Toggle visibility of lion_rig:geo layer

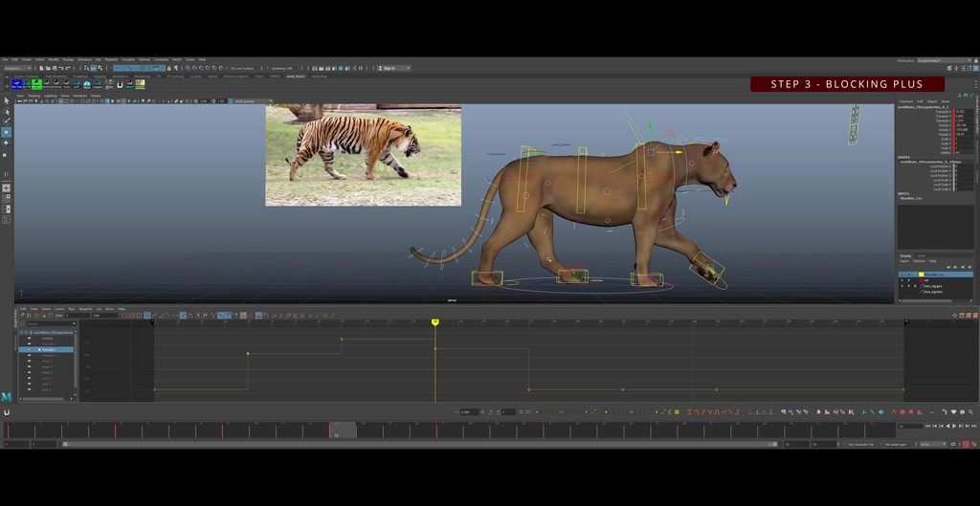(x=902, y=286)
